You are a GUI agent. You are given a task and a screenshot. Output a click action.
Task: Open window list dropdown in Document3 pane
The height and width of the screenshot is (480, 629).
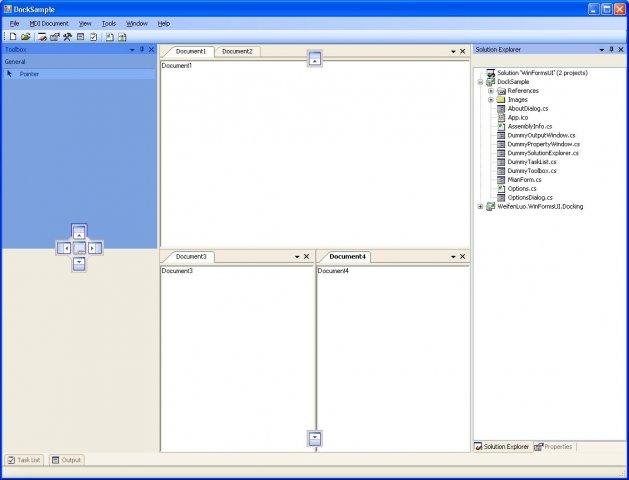pos(297,257)
